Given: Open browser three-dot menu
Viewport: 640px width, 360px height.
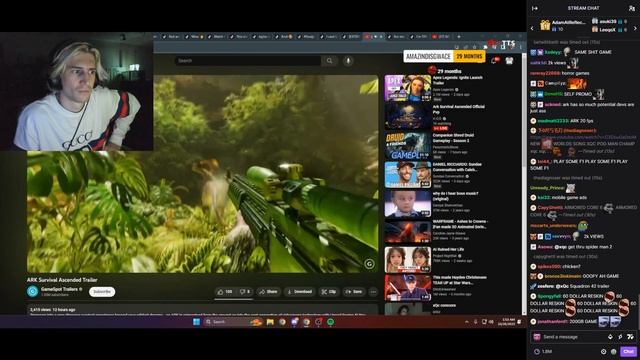Looking at the screenshot, I should 520,47.
